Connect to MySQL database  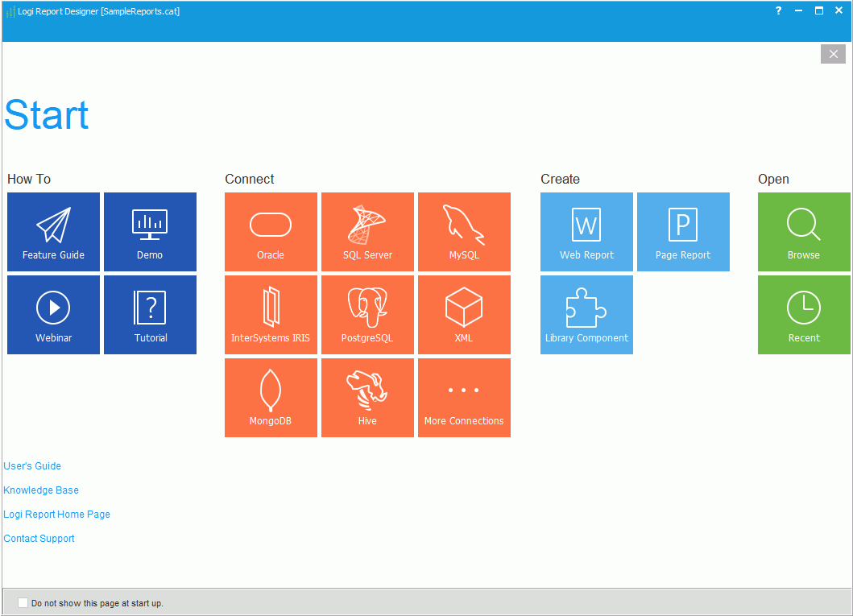click(464, 232)
